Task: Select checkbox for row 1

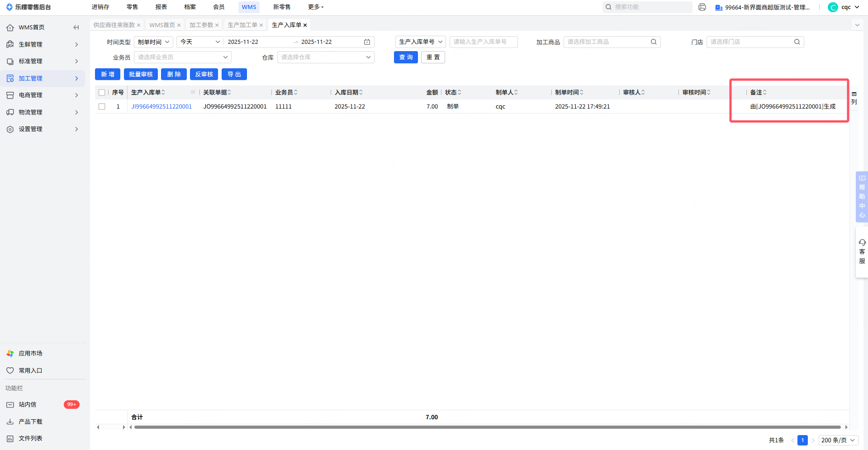Action: (x=102, y=107)
